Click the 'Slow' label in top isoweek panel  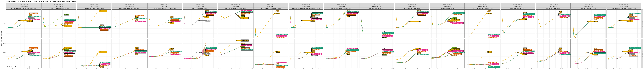point(525,19)
